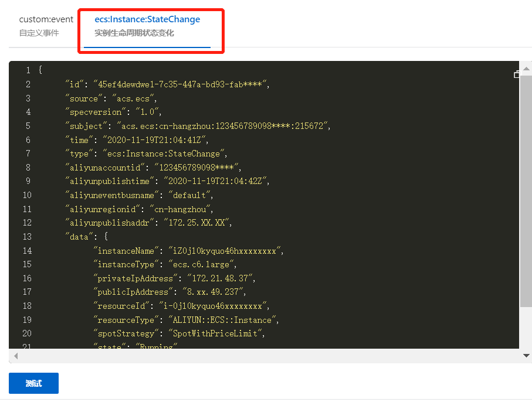Click the "instanceType": "ecs.c6.large" line
Screen dimensions: 532x402
[165, 264]
